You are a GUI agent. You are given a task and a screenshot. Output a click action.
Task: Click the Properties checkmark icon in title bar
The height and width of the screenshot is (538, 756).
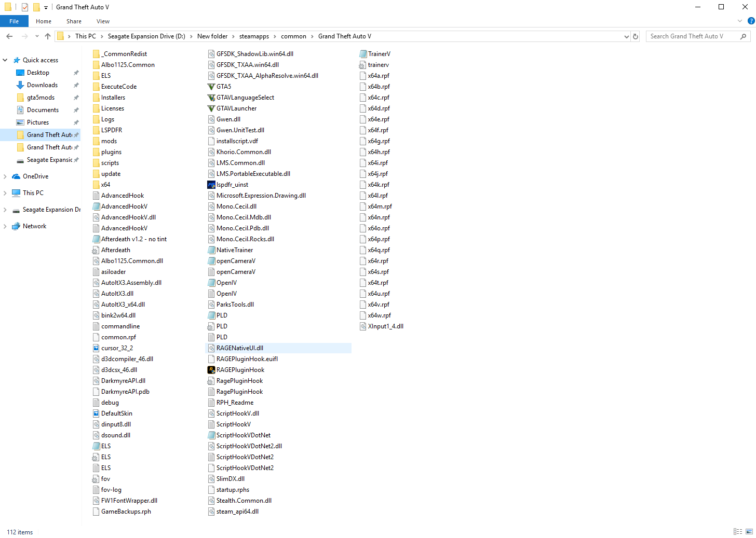[x=25, y=7]
